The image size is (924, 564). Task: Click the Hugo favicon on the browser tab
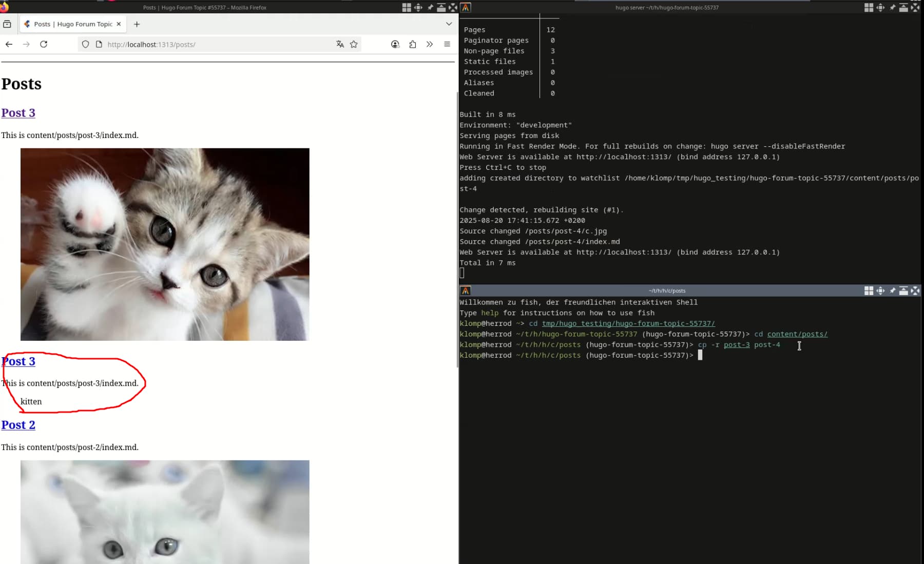pyautogui.click(x=27, y=24)
